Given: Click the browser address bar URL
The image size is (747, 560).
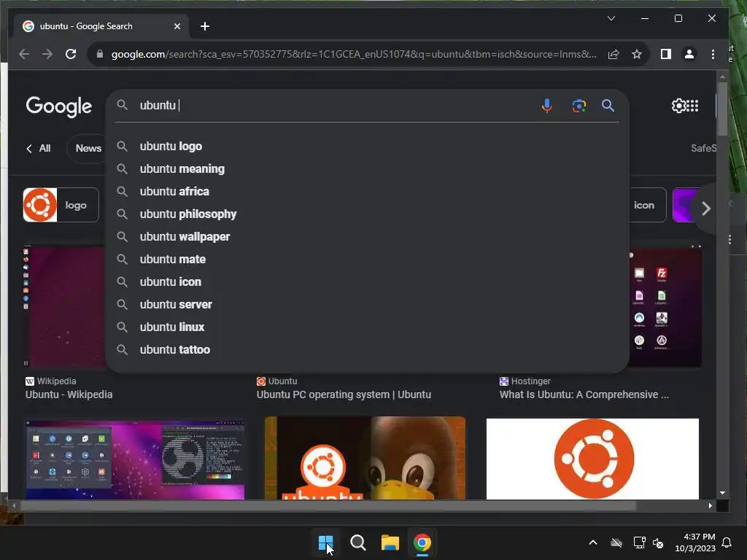Looking at the screenshot, I should [354, 54].
